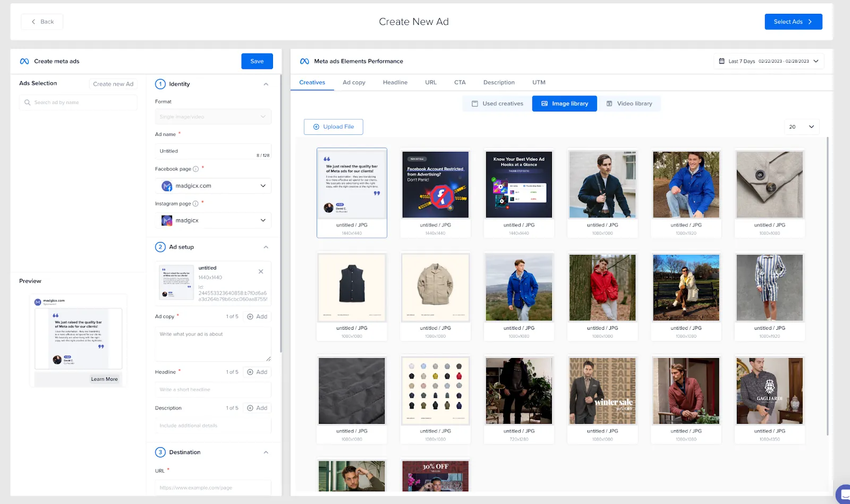Click info icon beside Instagram page

pyautogui.click(x=195, y=204)
